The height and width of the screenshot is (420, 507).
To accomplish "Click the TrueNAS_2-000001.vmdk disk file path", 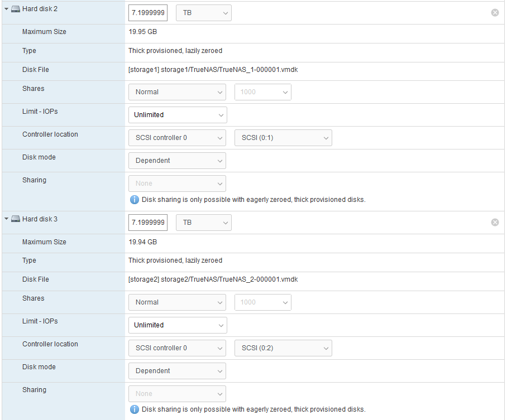I will 213,279.
